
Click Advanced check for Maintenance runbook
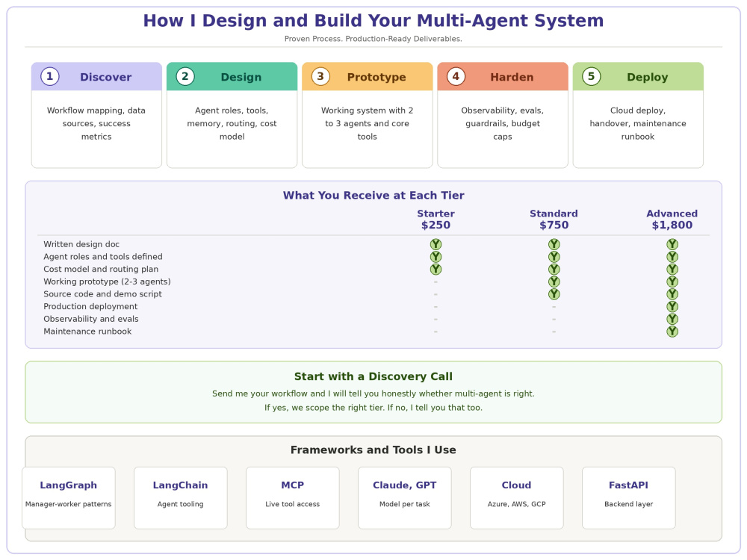(x=672, y=332)
